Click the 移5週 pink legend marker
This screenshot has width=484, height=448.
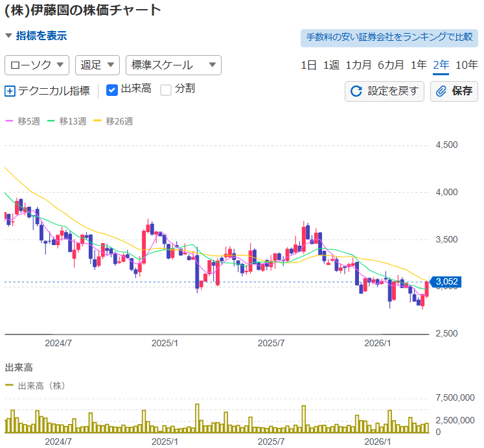point(9,121)
